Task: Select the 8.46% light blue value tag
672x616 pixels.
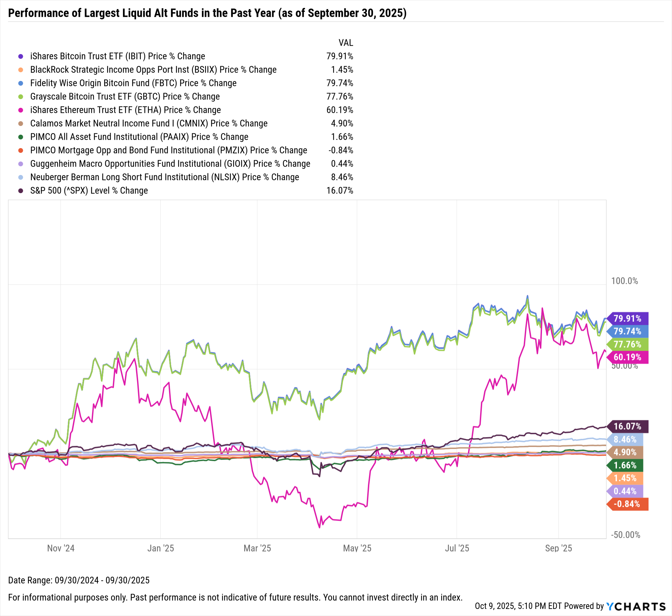Action: pos(625,440)
